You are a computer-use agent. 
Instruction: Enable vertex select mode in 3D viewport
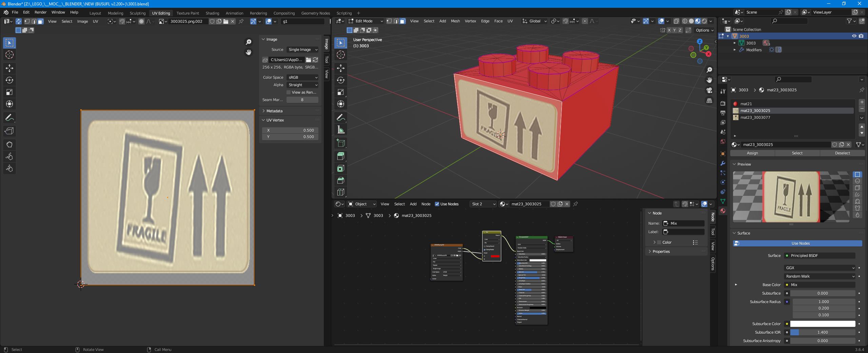pos(389,21)
